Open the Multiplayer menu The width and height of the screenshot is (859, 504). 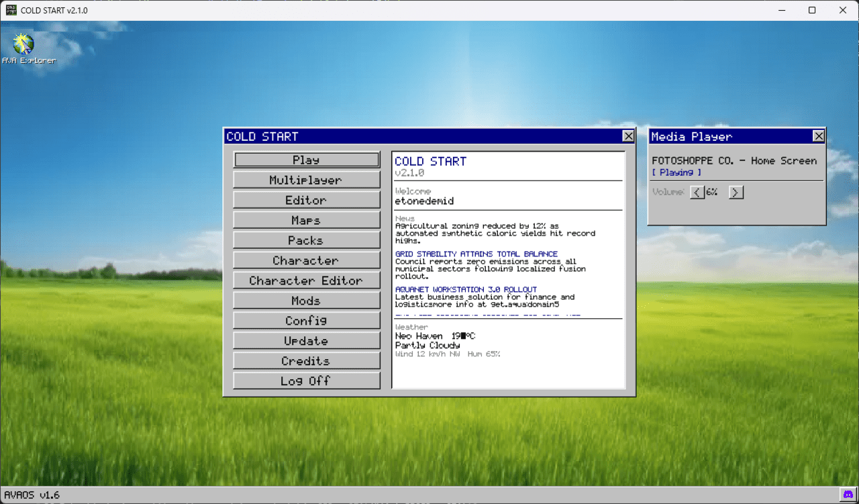(x=307, y=180)
